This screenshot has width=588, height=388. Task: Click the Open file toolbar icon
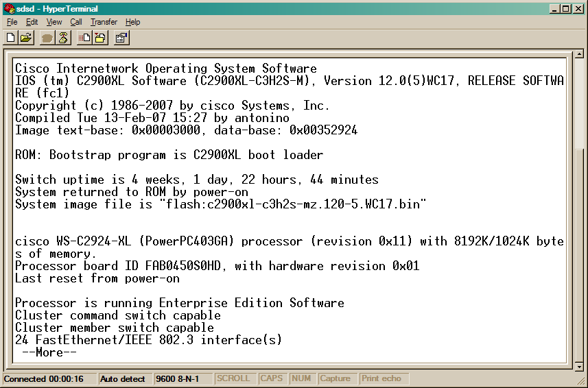click(26, 38)
